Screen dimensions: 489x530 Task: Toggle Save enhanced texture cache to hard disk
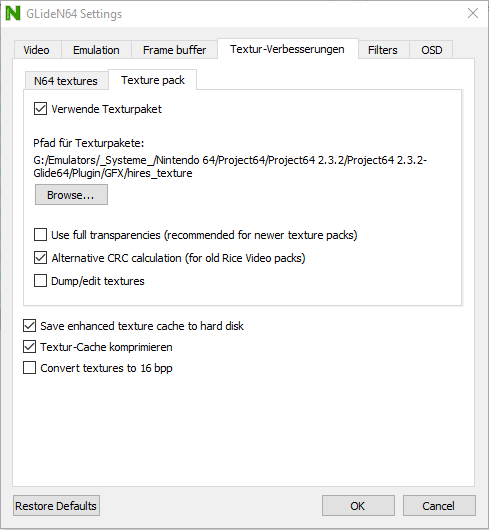(29, 326)
